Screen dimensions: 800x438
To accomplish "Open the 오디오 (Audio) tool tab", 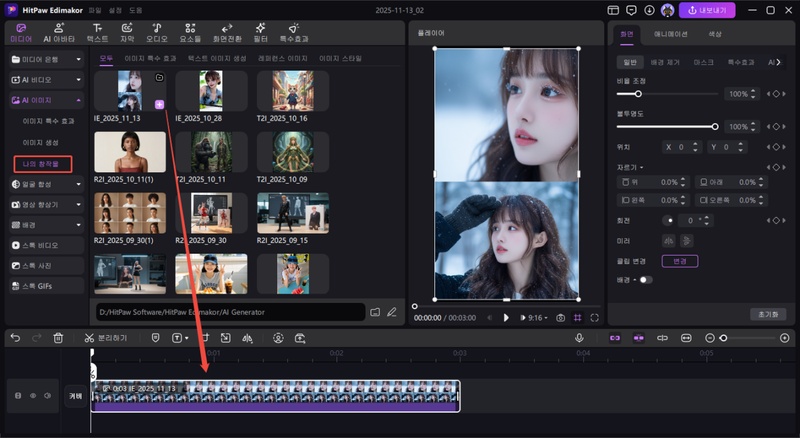I will (x=159, y=32).
